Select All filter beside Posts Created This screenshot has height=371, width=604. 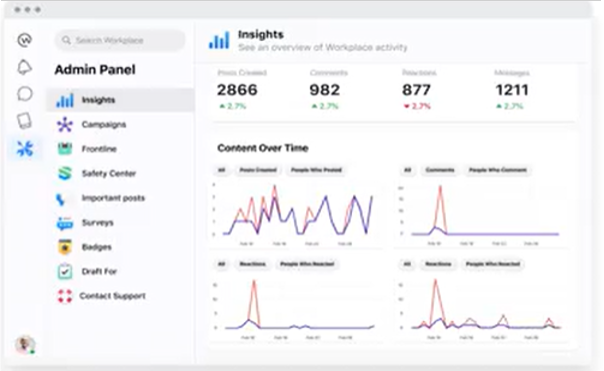tap(221, 170)
